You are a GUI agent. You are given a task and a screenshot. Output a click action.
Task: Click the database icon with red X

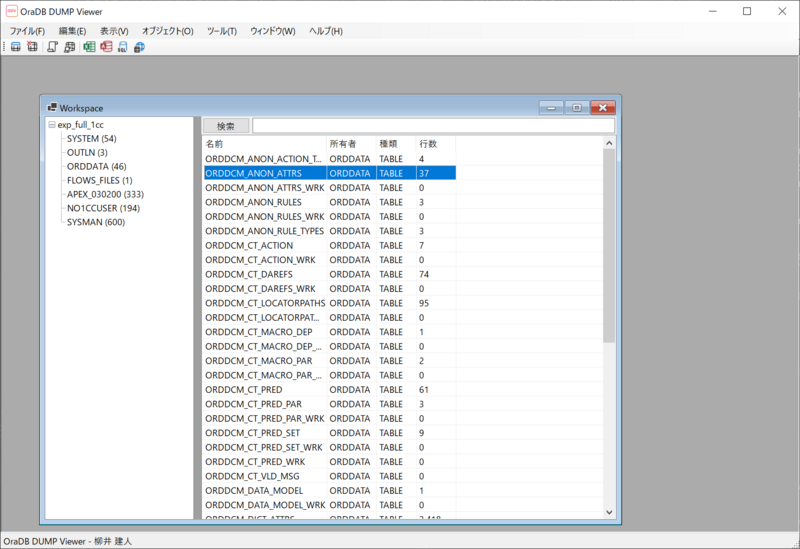coord(32,47)
